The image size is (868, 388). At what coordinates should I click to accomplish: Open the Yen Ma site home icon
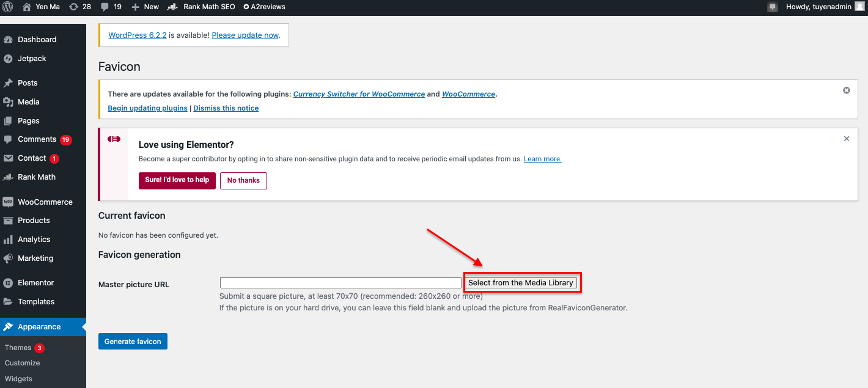[x=26, y=7]
